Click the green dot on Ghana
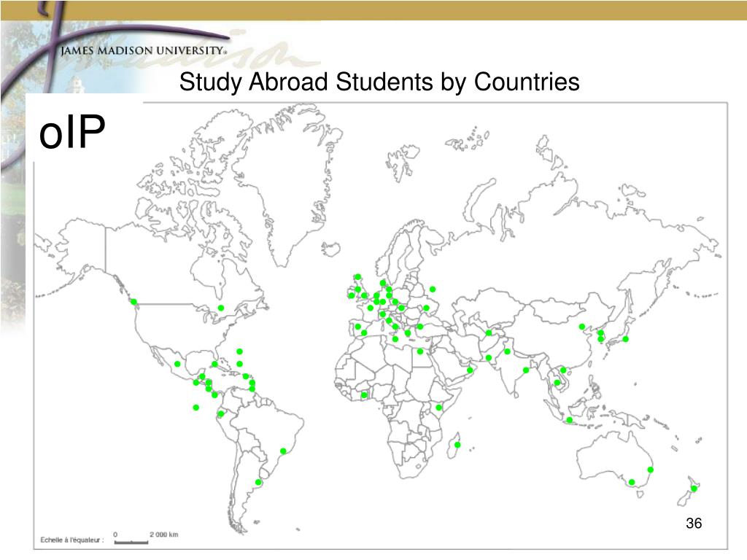 [x=365, y=395]
